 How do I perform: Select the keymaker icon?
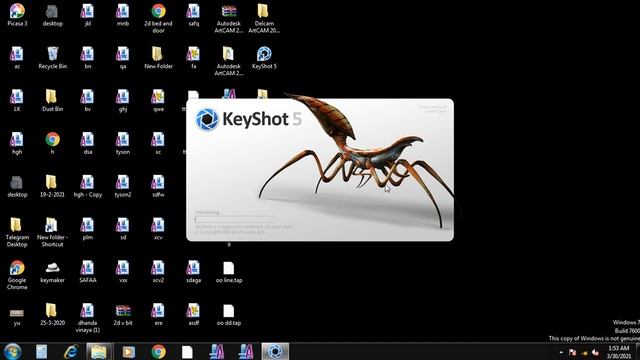click(x=52, y=271)
